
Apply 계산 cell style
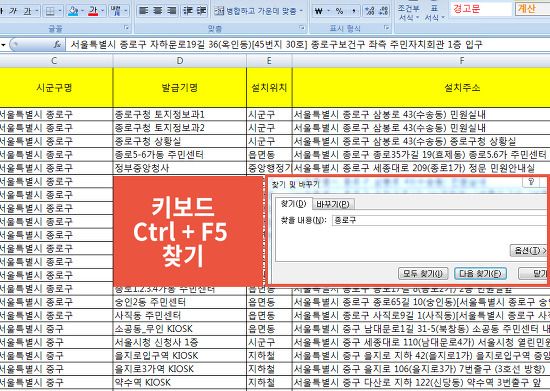[x=532, y=8]
